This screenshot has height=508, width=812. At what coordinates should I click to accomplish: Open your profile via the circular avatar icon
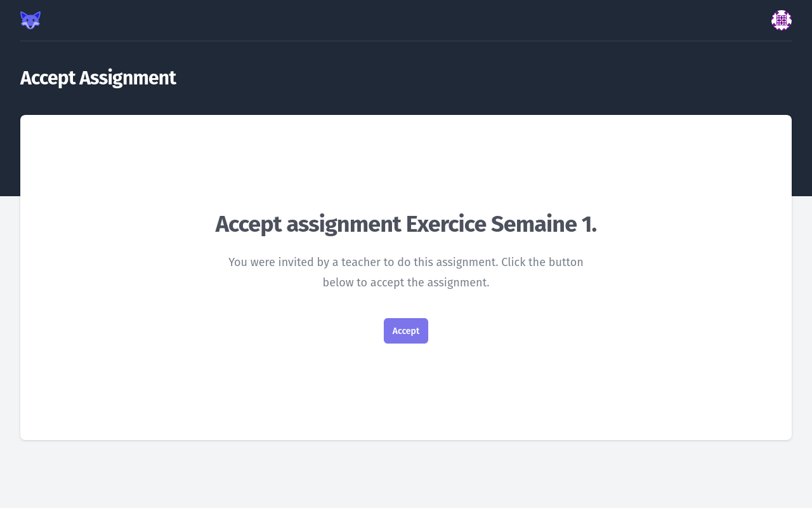point(782,20)
